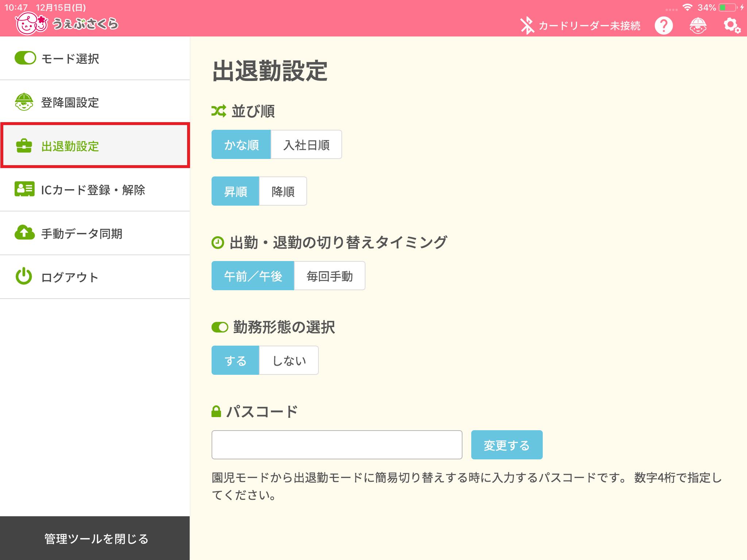Tap the green toggle icon beside モード選択

pyautogui.click(x=25, y=58)
